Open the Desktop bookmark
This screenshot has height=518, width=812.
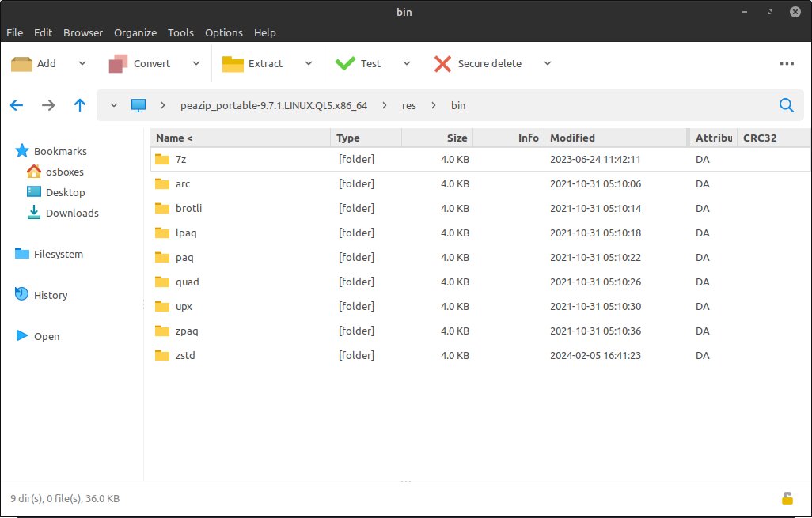pos(55,192)
